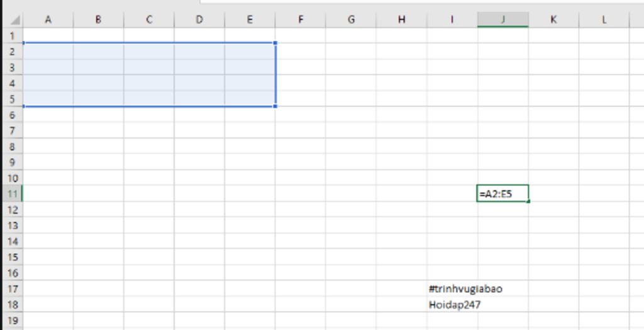Select row 9 header
Viewport: 644px width, 330px height.
[11, 162]
